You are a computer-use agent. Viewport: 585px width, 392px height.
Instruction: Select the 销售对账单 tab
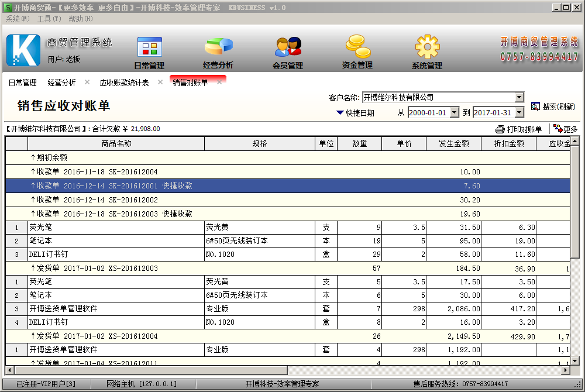coord(190,82)
